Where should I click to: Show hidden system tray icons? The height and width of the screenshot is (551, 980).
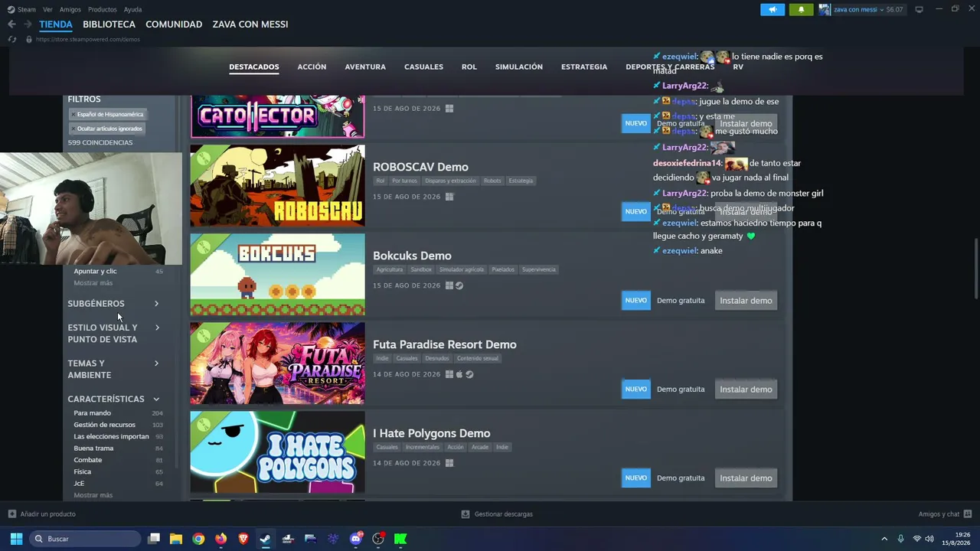click(884, 539)
